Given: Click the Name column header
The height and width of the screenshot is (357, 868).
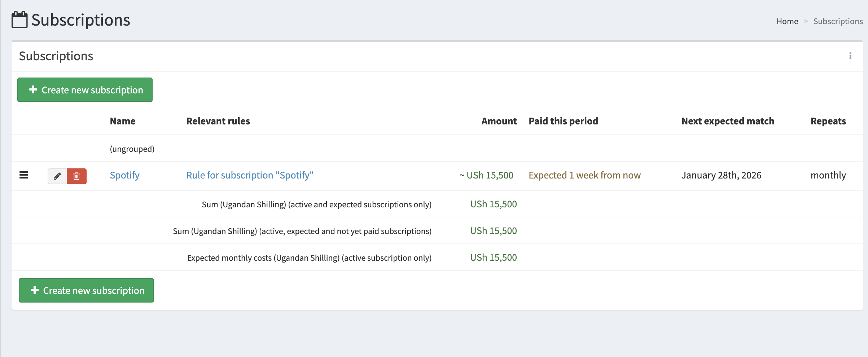Looking at the screenshot, I should 122,121.
